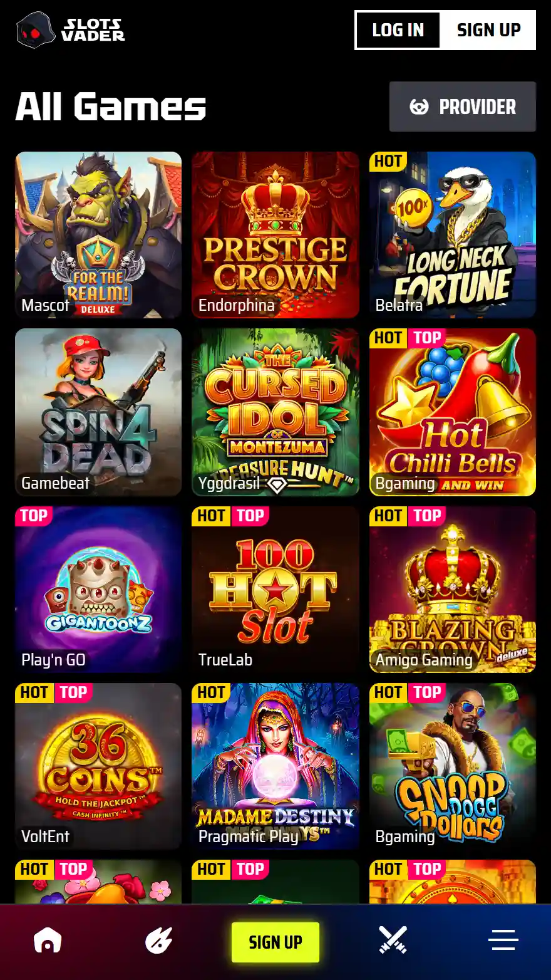Screen dimensions: 551x980
Task: Click the yellow Sign Up button at bottom
Action: [x=275, y=942]
